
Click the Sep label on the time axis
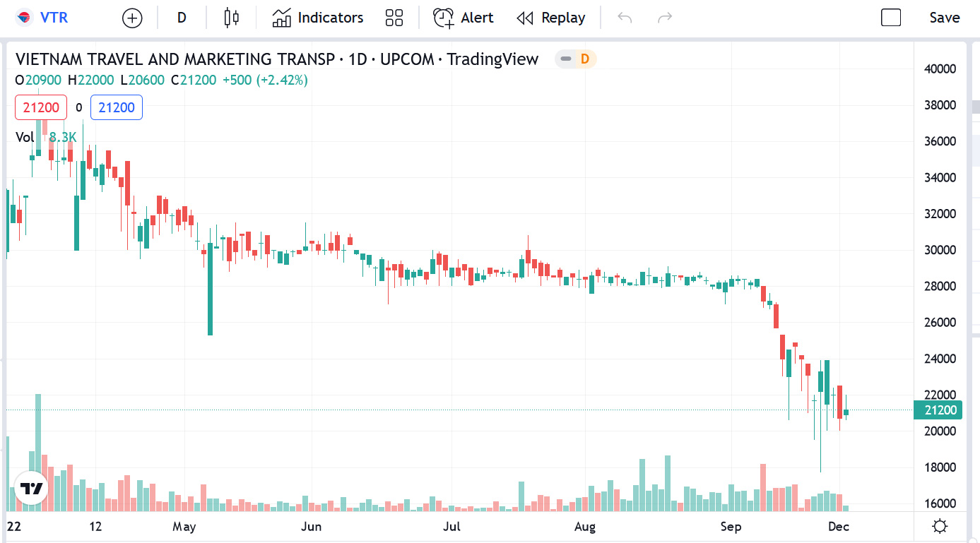click(x=731, y=527)
